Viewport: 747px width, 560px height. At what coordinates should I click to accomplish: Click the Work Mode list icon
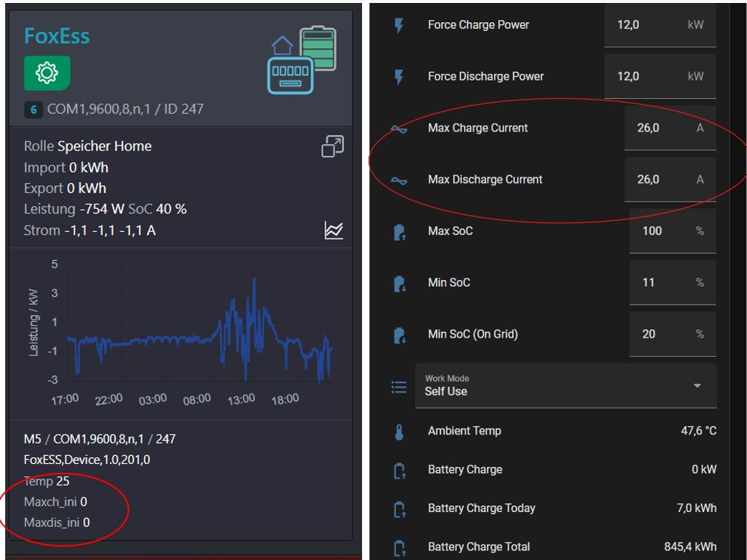[399, 386]
